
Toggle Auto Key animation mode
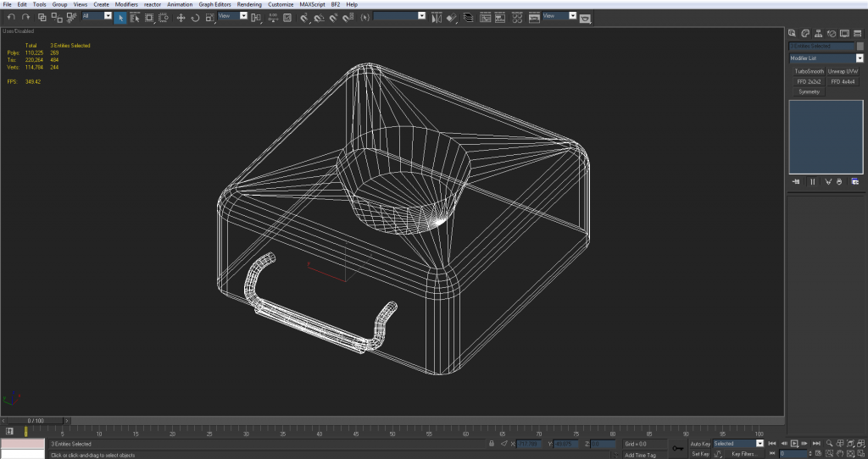point(699,443)
